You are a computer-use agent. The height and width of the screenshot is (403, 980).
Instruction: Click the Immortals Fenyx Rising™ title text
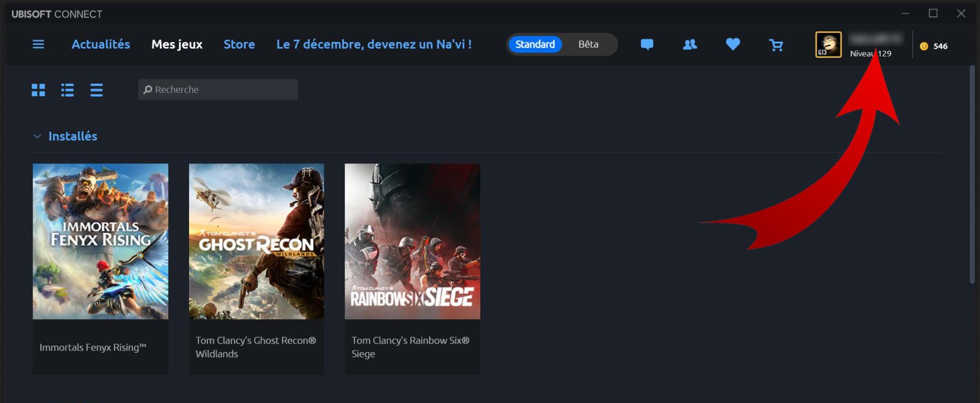93,347
